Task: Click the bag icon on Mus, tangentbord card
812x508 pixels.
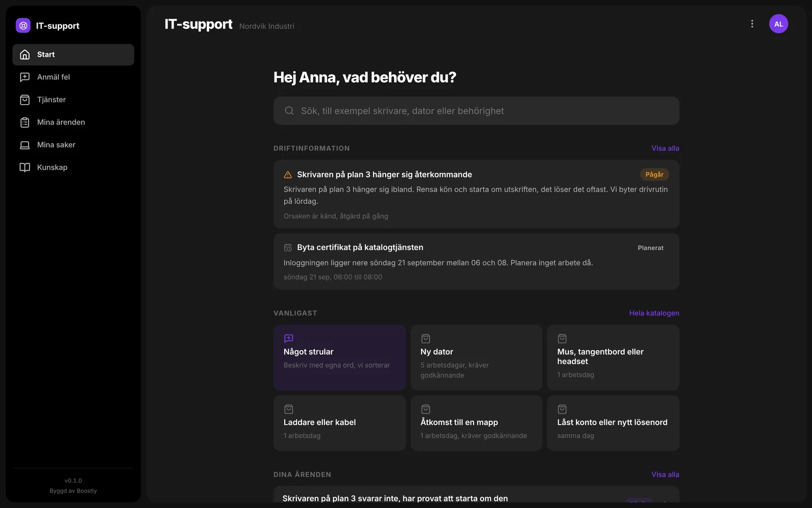Action: pyautogui.click(x=562, y=338)
